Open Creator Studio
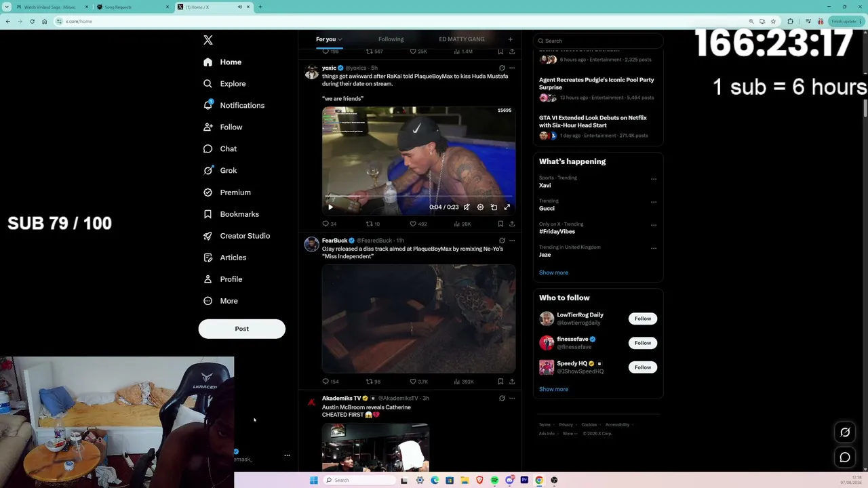 pyautogui.click(x=237, y=236)
